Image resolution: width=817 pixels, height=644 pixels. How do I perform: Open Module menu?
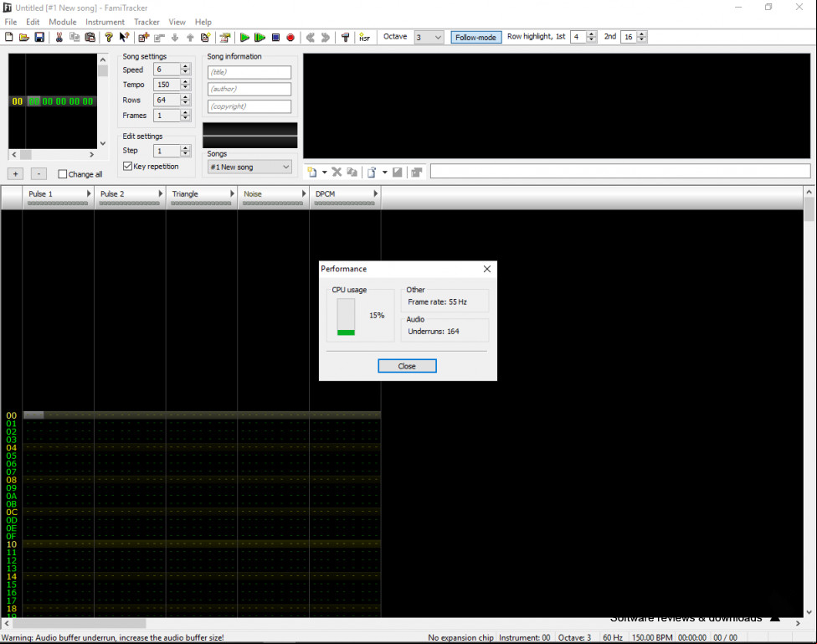[63, 22]
